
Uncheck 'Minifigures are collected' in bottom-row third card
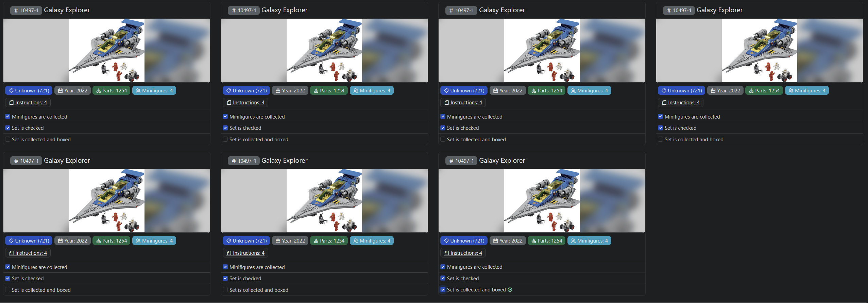tap(443, 267)
